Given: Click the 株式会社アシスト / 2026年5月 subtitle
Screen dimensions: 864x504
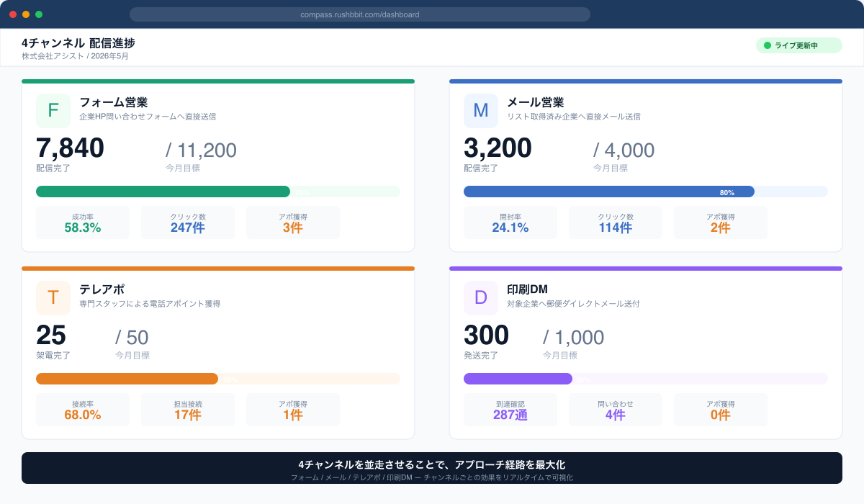Looking at the screenshot, I should (75, 55).
